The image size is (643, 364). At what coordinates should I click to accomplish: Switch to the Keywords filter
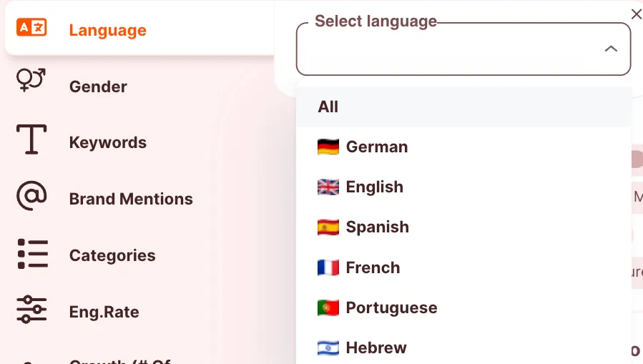point(107,142)
